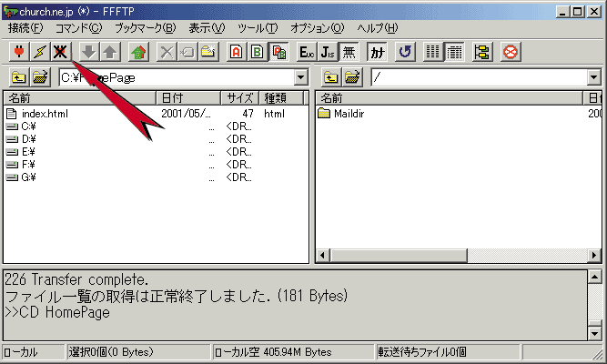Click the Connect plug icon

pyautogui.click(x=18, y=52)
